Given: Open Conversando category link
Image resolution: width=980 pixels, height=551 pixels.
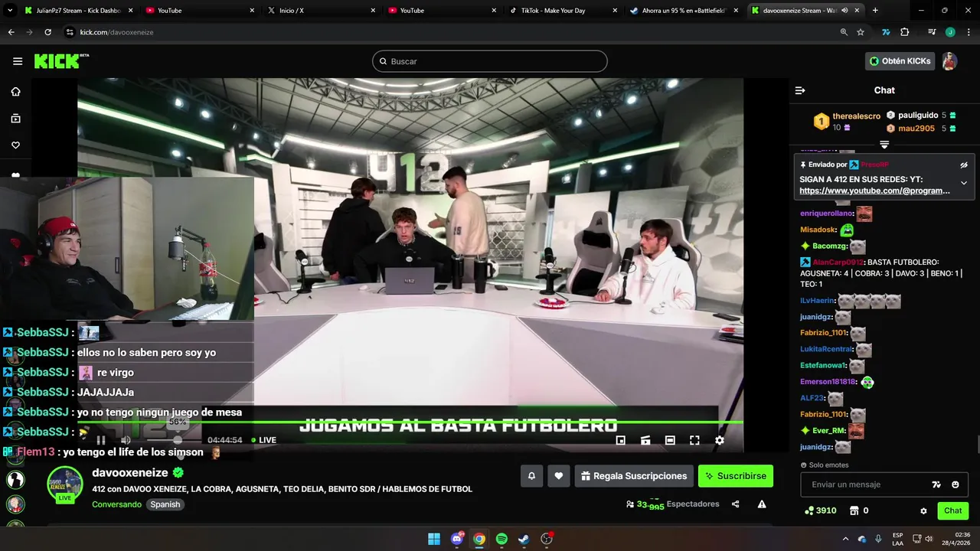Looking at the screenshot, I should pyautogui.click(x=116, y=504).
